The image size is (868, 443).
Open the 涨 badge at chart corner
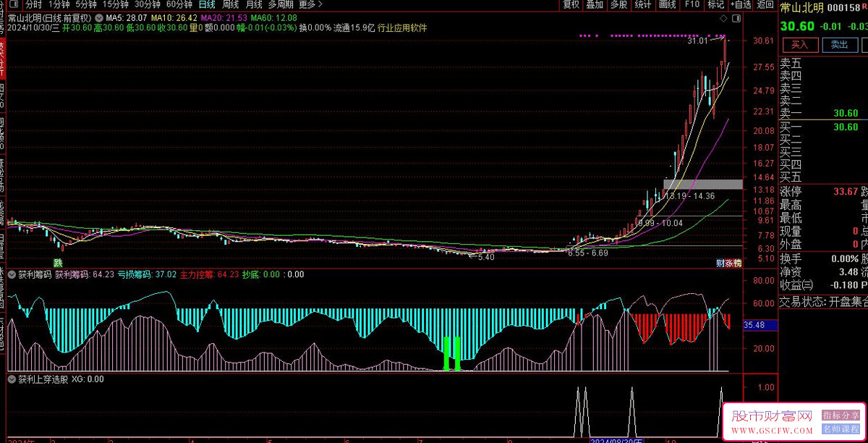pyautogui.click(x=729, y=263)
